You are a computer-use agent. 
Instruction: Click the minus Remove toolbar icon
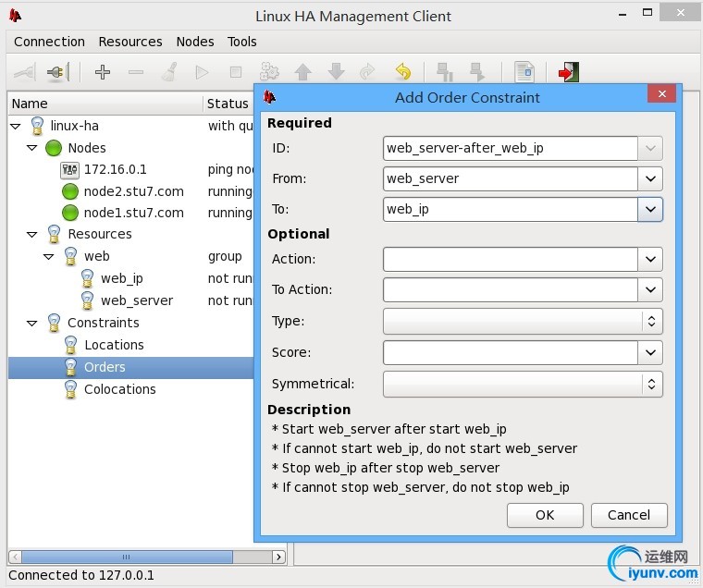136,72
